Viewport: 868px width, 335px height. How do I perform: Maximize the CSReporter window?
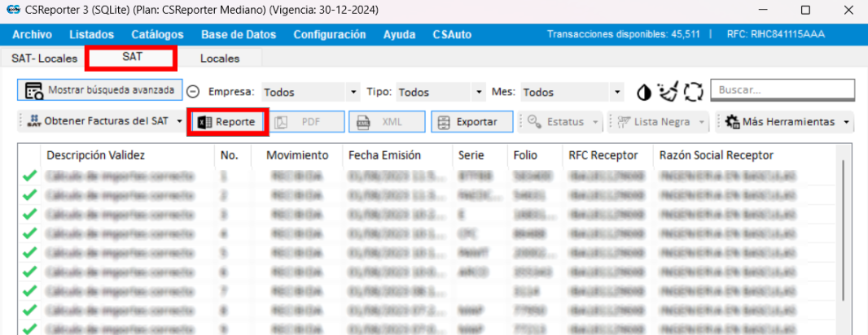[x=805, y=10]
